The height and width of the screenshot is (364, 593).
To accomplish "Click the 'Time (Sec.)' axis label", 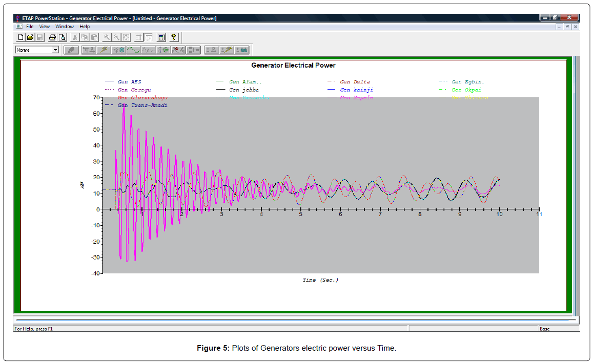I will 320,280.
